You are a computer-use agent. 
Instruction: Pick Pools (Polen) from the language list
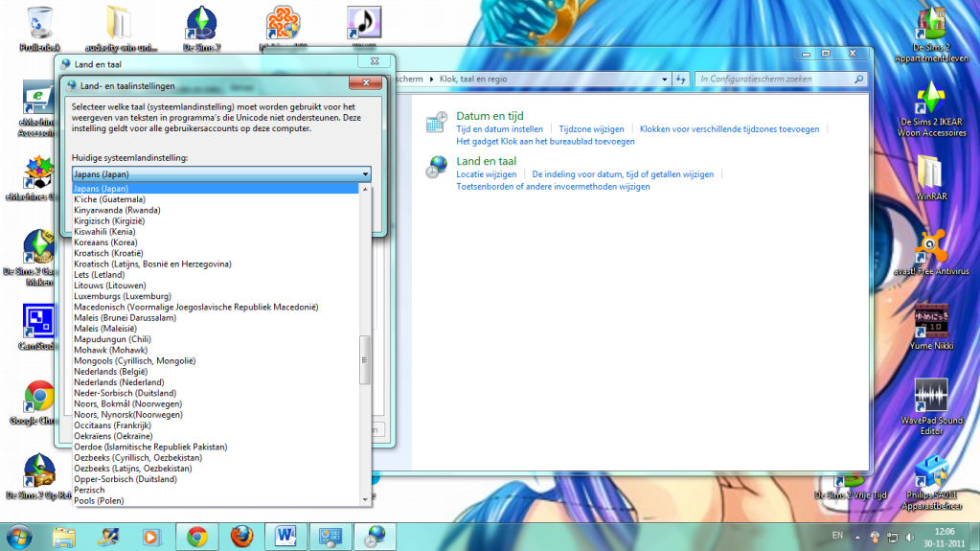click(99, 501)
